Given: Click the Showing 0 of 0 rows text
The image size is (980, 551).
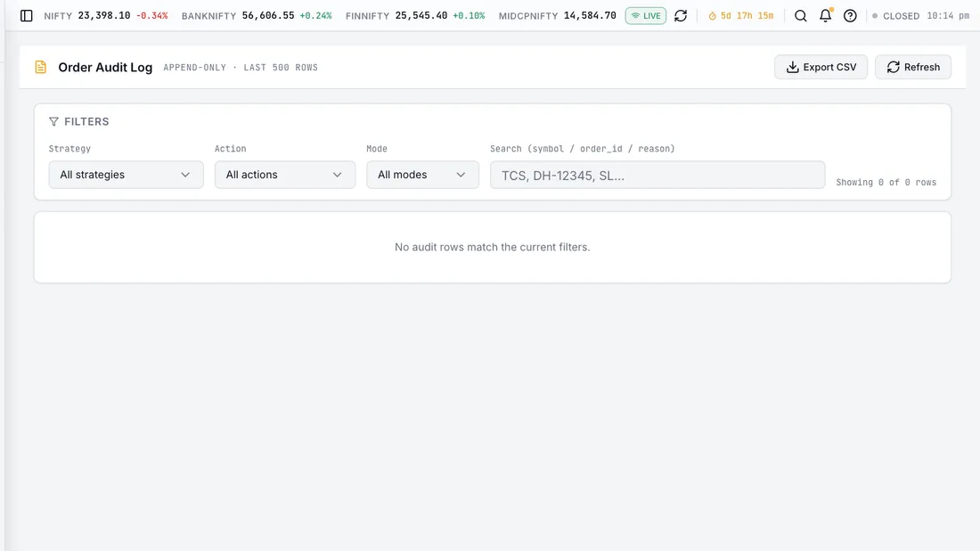Looking at the screenshot, I should (886, 183).
